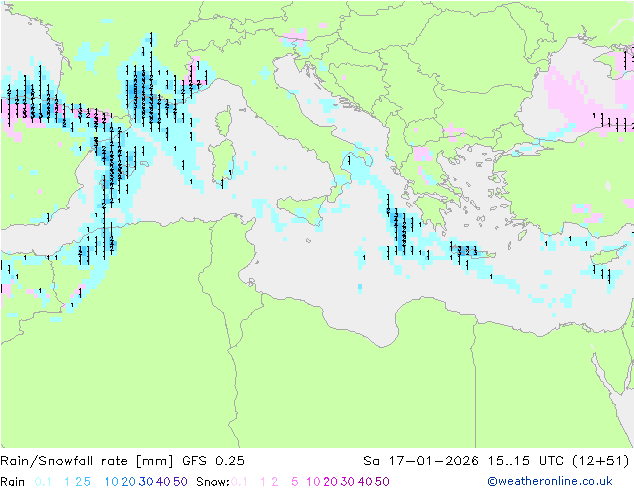
Task: Pick the snow legend value 40
Action: pyautogui.click(x=365, y=482)
